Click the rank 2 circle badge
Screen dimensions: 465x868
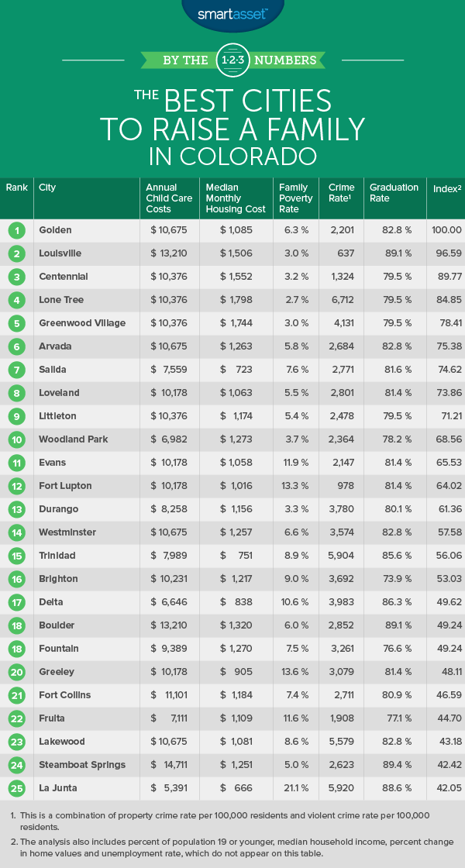[16, 253]
